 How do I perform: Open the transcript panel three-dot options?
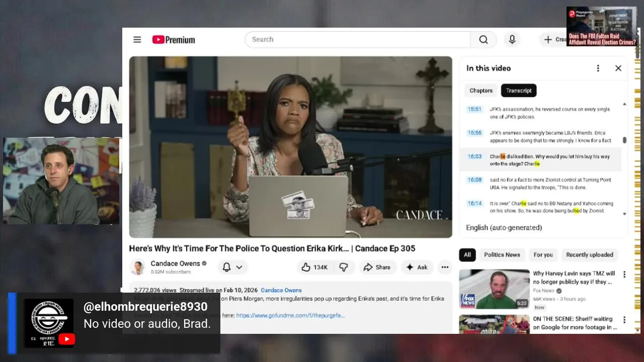(598, 68)
